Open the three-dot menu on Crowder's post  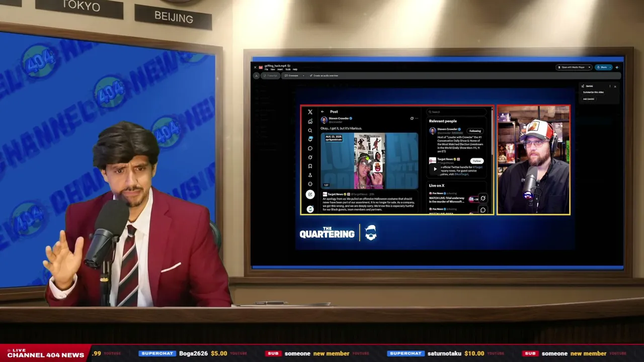417,119
